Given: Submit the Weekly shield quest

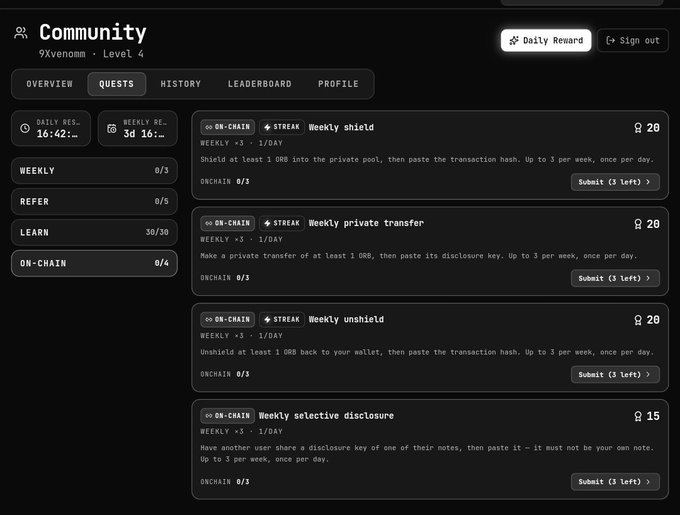Looking at the screenshot, I should point(615,182).
